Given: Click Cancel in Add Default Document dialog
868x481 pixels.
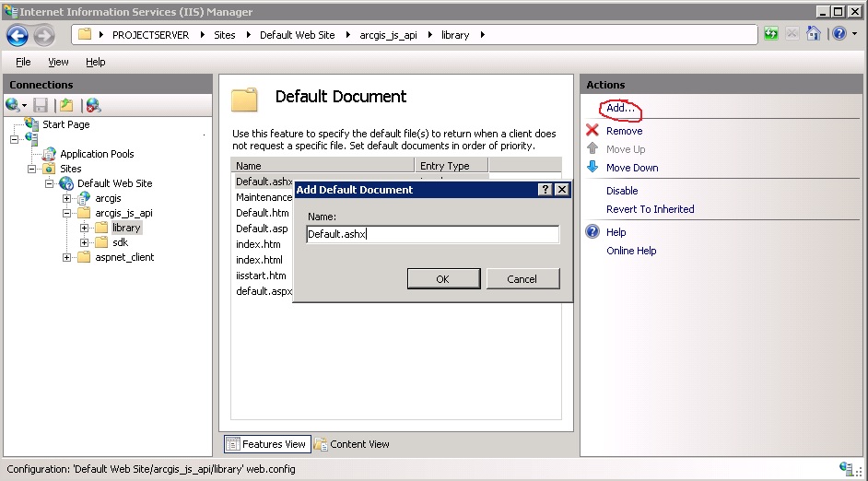Looking at the screenshot, I should click(x=522, y=279).
